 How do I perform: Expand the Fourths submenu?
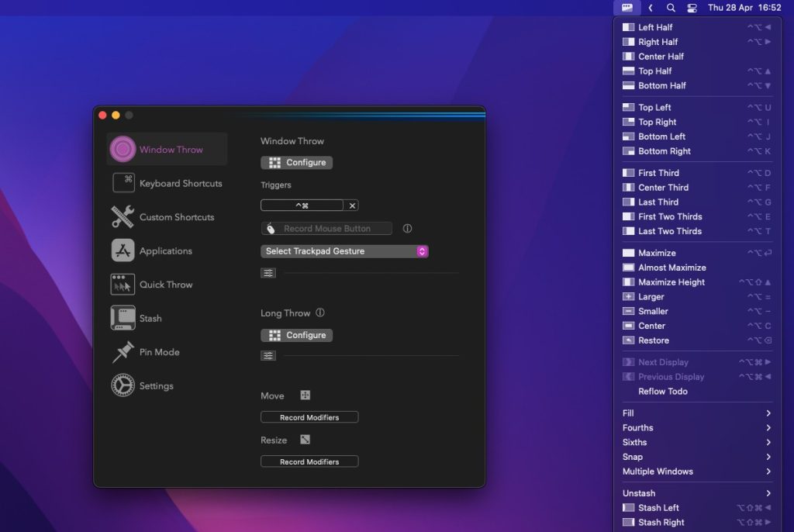[x=696, y=427]
